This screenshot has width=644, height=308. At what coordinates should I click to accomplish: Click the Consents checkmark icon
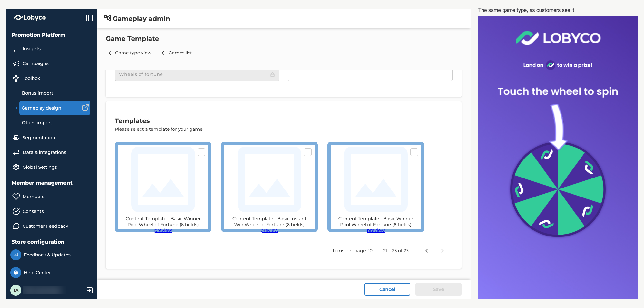(16, 211)
